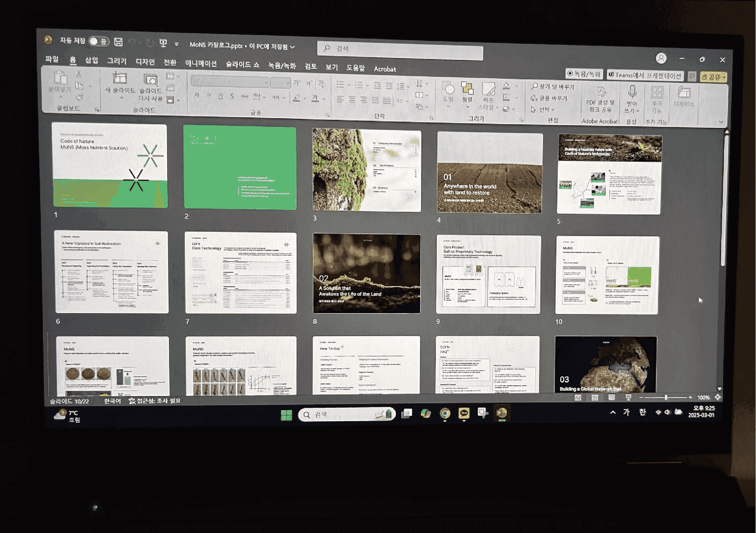Click the Dictate (받아쓰기) microphone icon
Viewport: 756px width, 533px height.
(632, 92)
